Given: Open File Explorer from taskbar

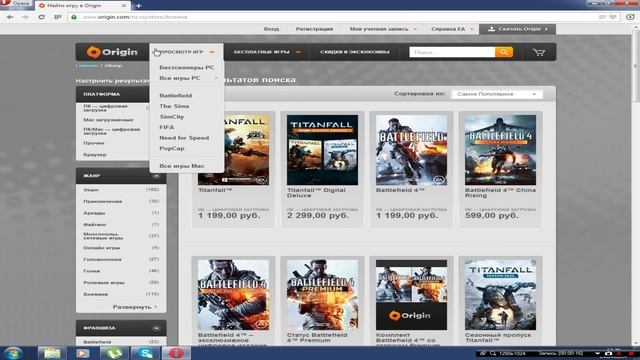Looking at the screenshot, I should click(x=52, y=353).
